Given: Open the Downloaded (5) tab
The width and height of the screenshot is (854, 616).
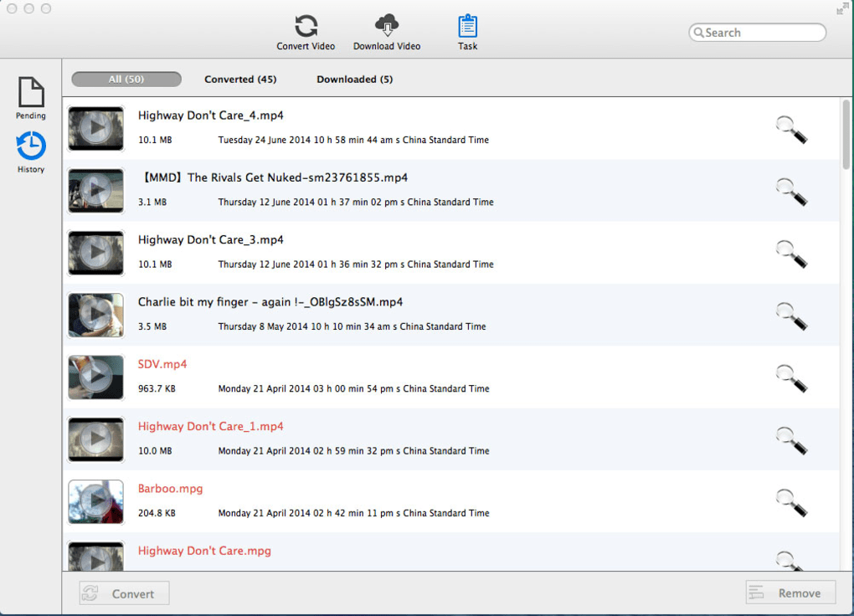Looking at the screenshot, I should pyautogui.click(x=354, y=79).
